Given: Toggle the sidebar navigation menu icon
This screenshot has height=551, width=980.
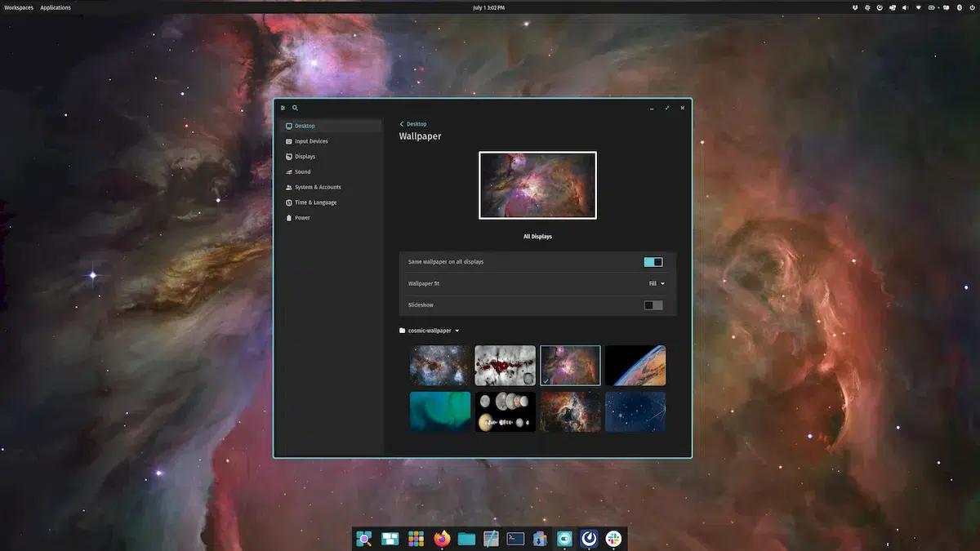Looking at the screenshot, I should point(283,108).
